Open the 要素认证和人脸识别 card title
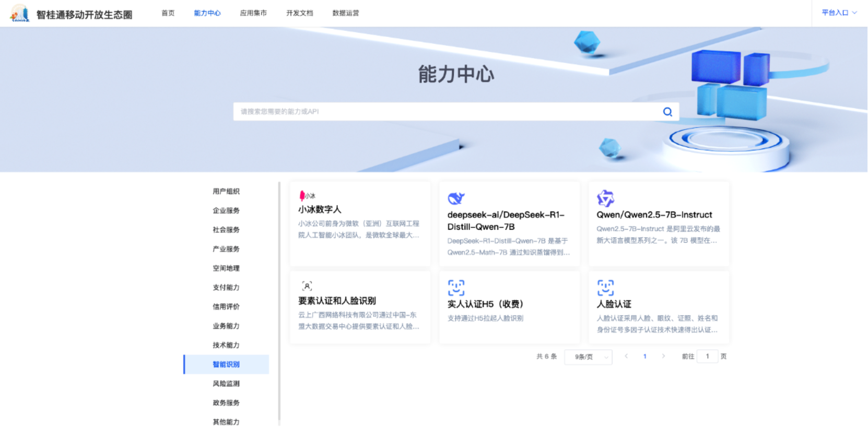Screen dimensions: 868x435 coord(337,301)
